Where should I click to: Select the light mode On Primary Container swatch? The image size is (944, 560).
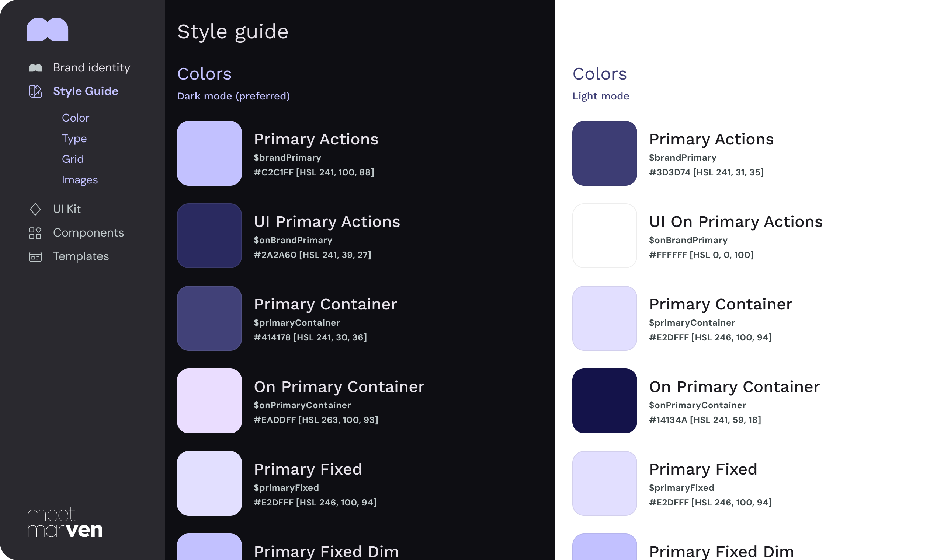click(x=604, y=401)
